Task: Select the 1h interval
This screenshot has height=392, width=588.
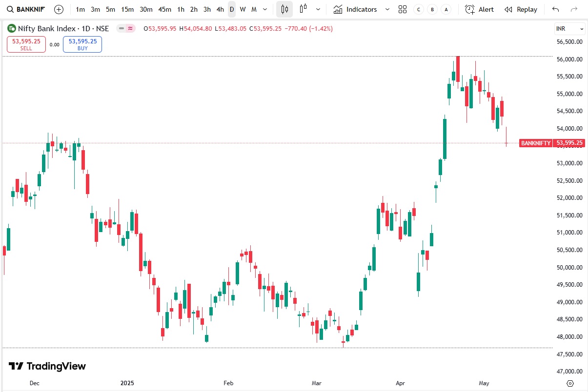Action: click(181, 9)
